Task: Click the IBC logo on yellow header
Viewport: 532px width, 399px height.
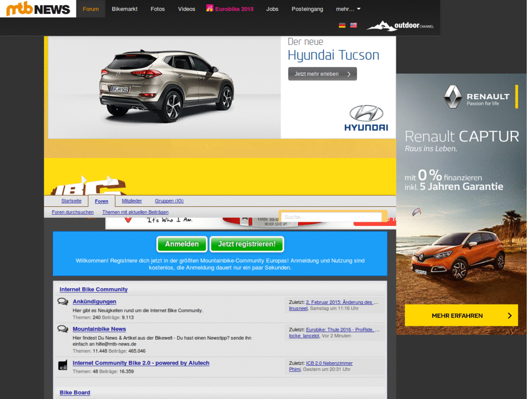Action: coord(89,186)
